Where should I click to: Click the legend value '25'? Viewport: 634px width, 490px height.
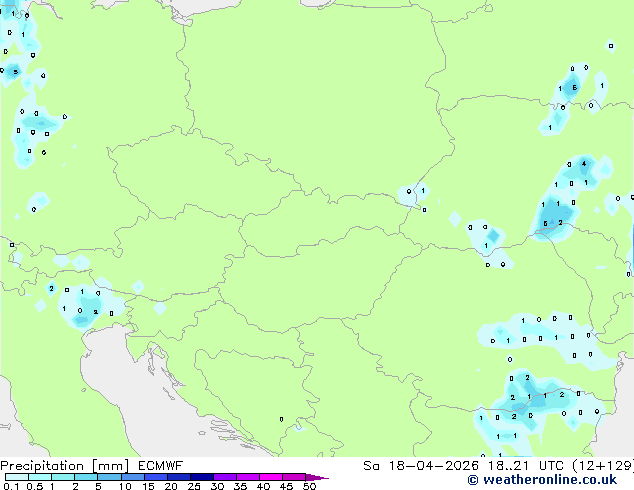click(194, 486)
